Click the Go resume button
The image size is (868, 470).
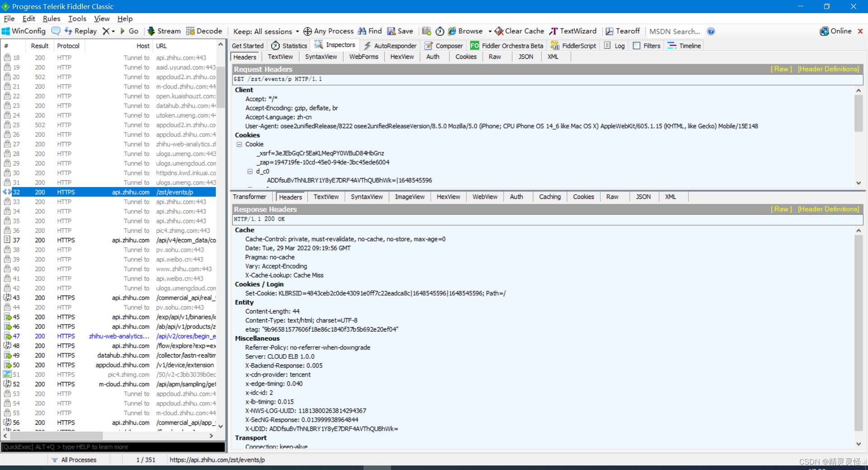[x=129, y=31]
